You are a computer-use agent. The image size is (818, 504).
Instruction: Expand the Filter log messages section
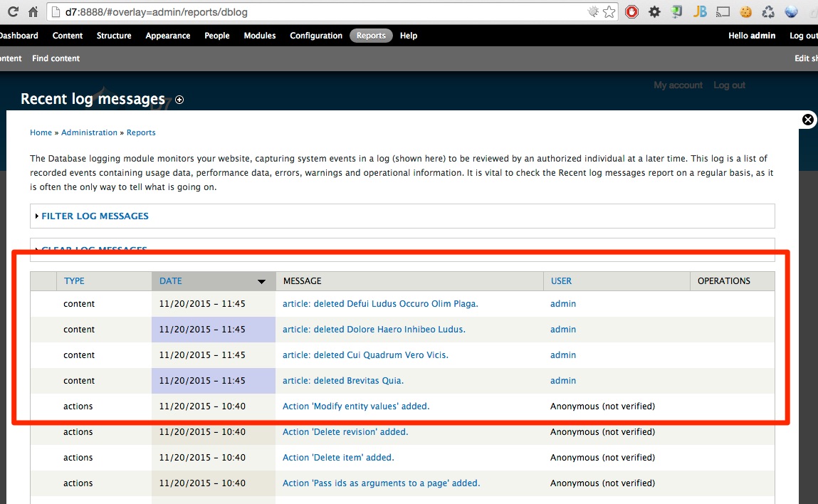point(95,216)
